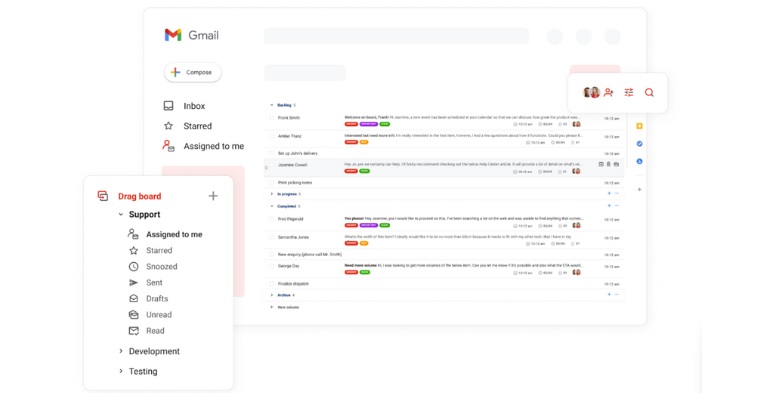Open the yellow Keep side panel icon
The width and height of the screenshot is (760, 400).
coord(639,126)
